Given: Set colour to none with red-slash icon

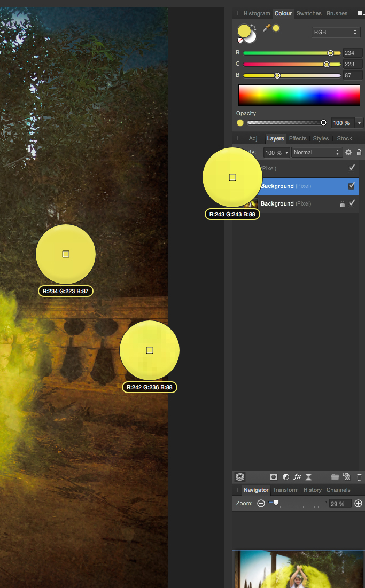Looking at the screenshot, I should tap(240, 40).
